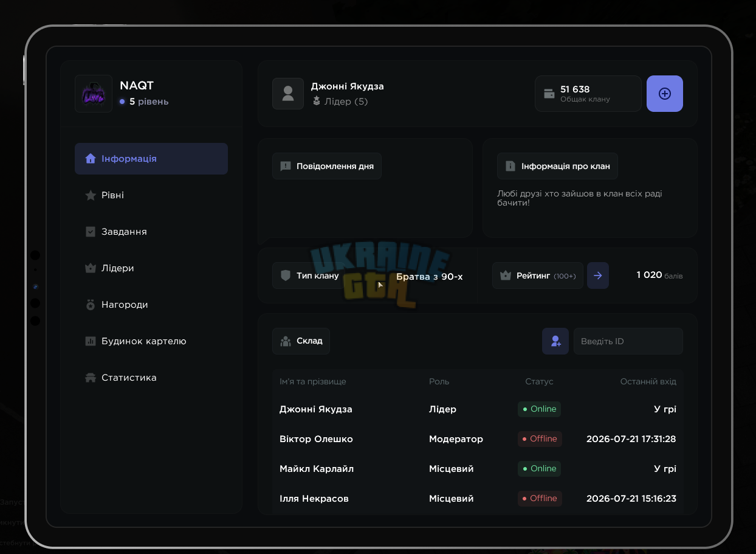Click the home icon beside Інформація
The image size is (756, 554).
[x=91, y=159]
